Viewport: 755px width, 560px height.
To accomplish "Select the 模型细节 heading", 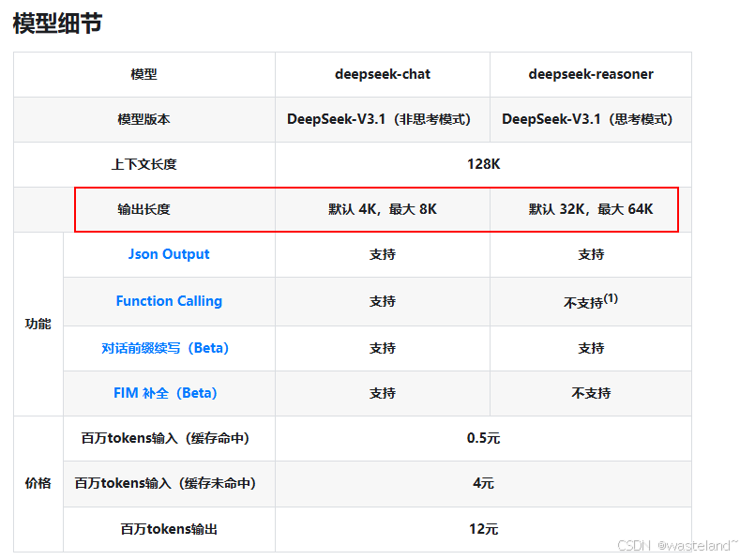I will coord(57,23).
